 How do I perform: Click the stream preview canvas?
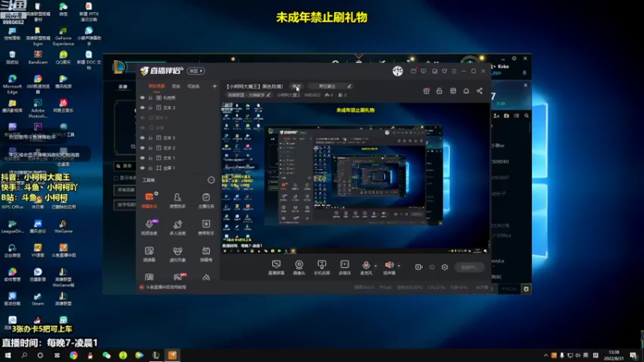[x=356, y=178]
